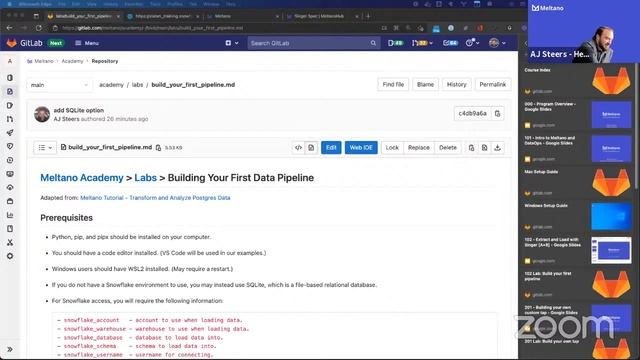The image size is (640, 360).
Task: Open the issues counter icon
Action: [x=395, y=43]
